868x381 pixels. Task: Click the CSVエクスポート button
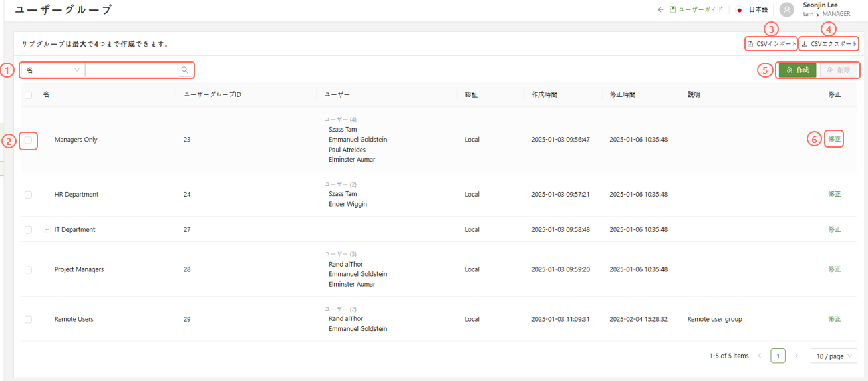[829, 44]
